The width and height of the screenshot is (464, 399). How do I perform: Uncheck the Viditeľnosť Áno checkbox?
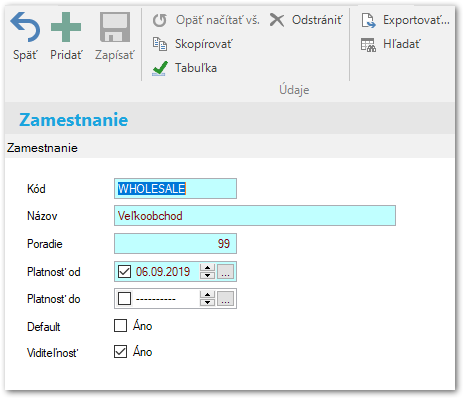pyautogui.click(x=120, y=351)
